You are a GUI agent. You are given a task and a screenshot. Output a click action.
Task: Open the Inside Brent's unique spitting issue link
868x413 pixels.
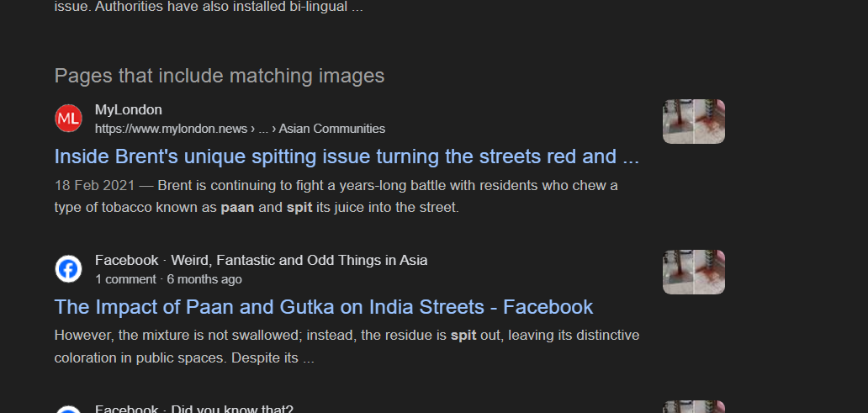point(347,156)
